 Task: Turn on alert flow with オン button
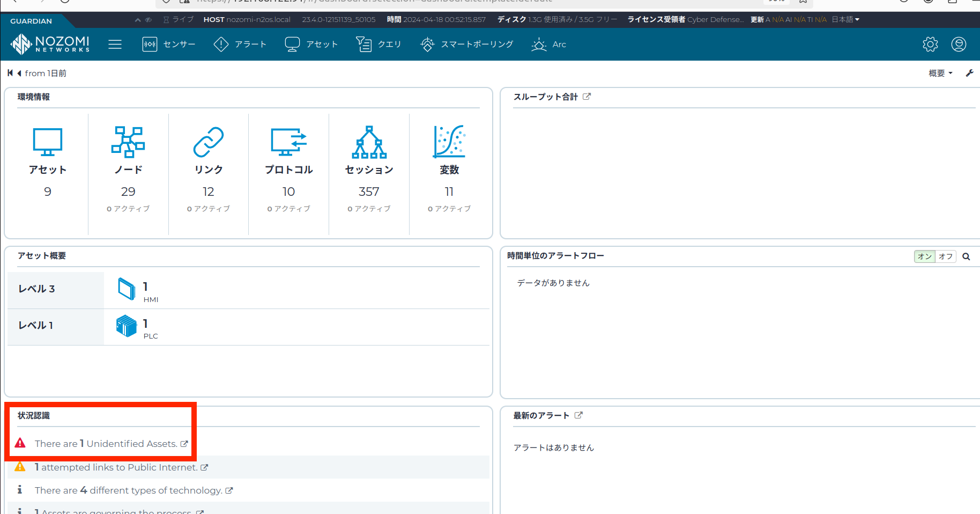pyautogui.click(x=924, y=256)
